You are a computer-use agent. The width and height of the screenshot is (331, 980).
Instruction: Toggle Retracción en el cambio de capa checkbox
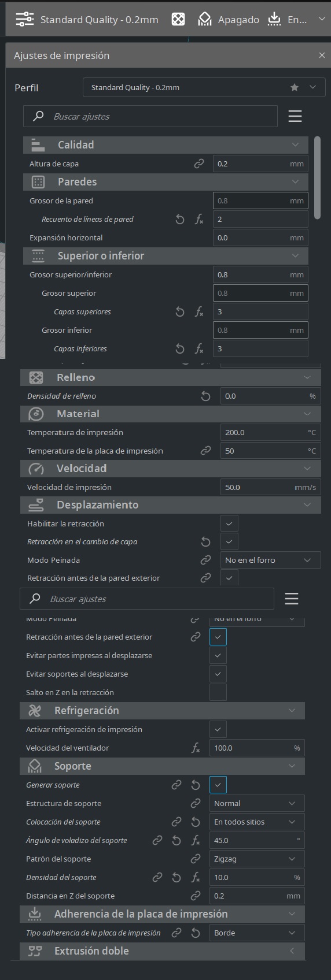click(x=229, y=541)
